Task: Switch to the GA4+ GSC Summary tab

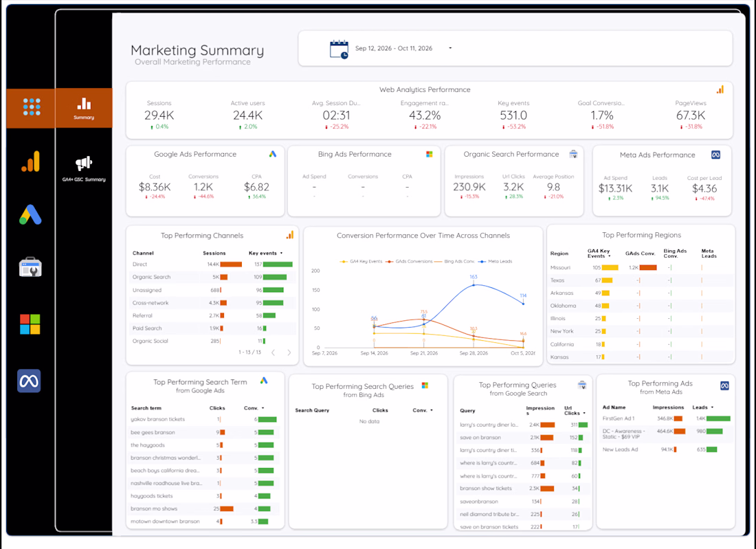Action: point(84,169)
